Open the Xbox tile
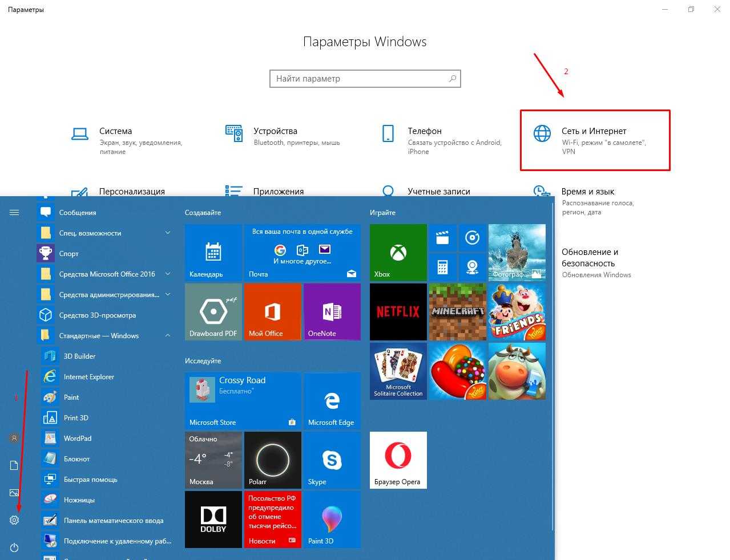Screen dimensions: 730x560 click(x=398, y=252)
